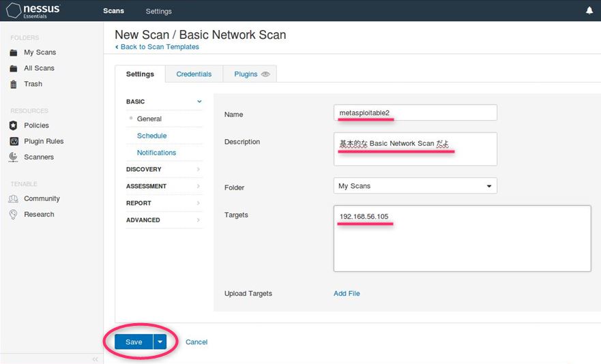Open Community in sidebar
The height and width of the screenshot is (364, 601).
pyautogui.click(x=42, y=198)
